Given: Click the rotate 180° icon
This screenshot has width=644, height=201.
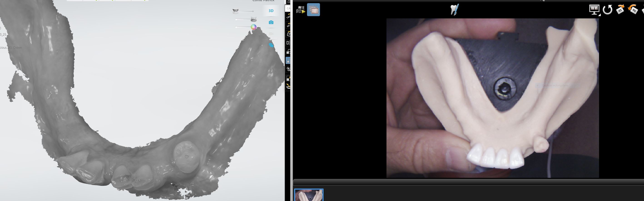Looking at the screenshot, I should click(288, 17).
